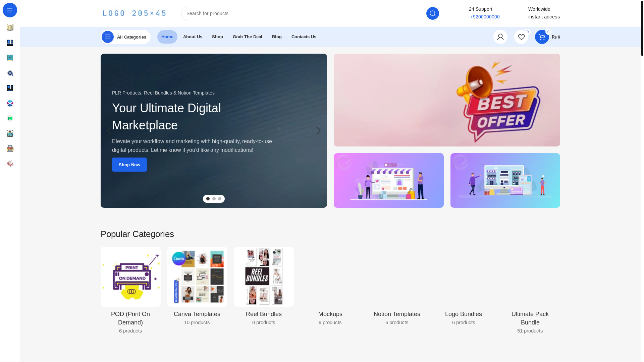Viewport: 644px width, 362px height.
Task: Open the user account icon
Action: pyautogui.click(x=500, y=37)
